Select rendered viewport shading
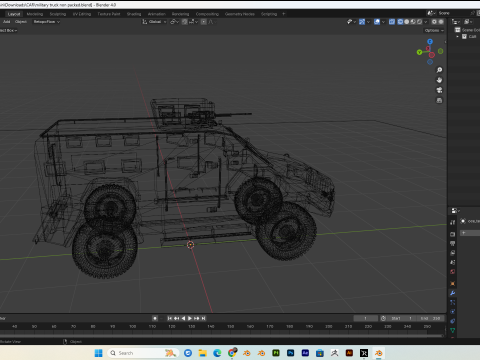The width and height of the screenshot is (480, 360). click(419, 22)
